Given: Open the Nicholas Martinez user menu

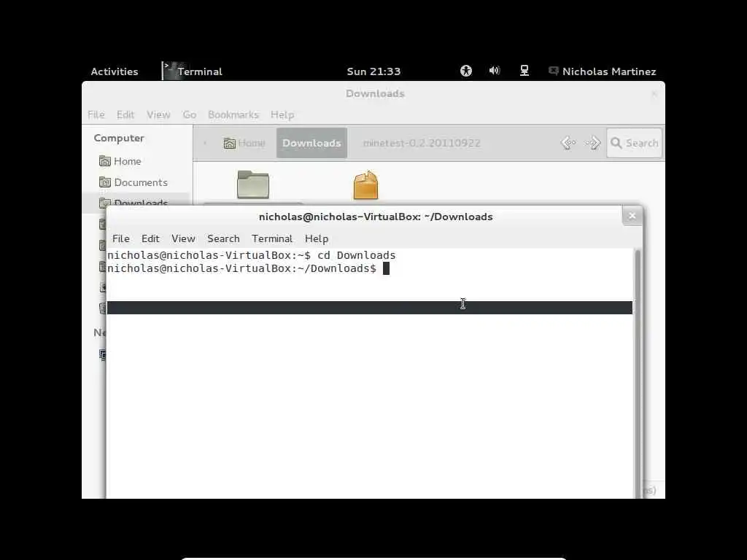Looking at the screenshot, I should (x=609, y=71).
